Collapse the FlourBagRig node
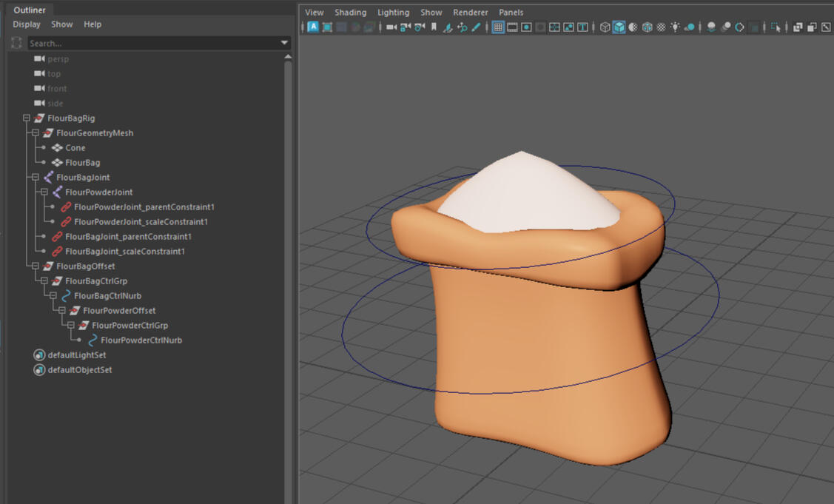This screenshot has width=834, height=504. pos(26,118)
